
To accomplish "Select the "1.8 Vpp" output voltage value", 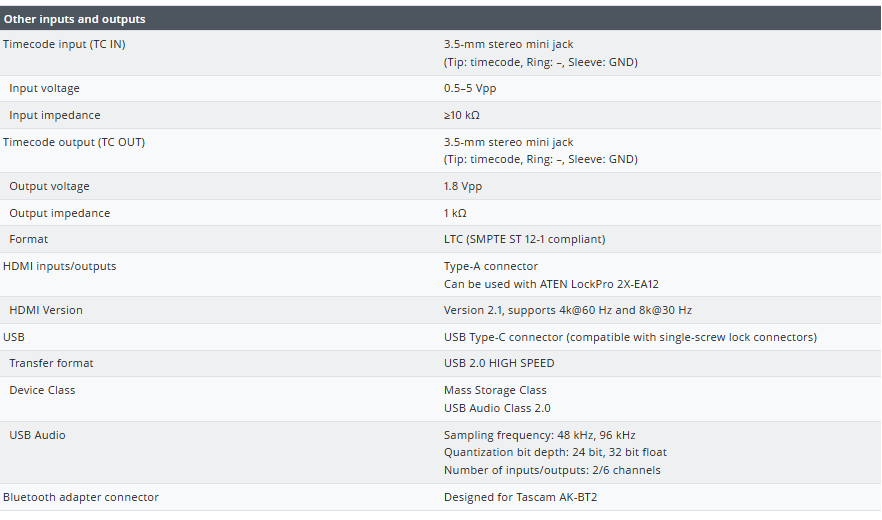I will (463, 186).
